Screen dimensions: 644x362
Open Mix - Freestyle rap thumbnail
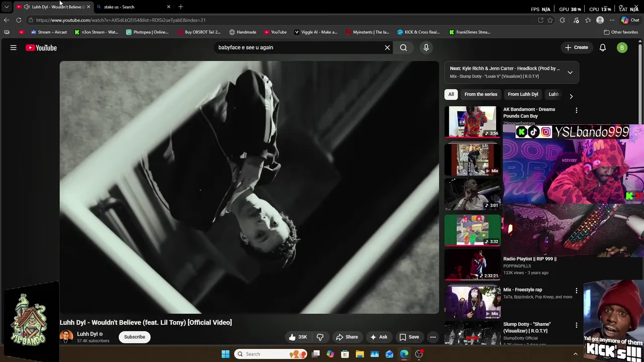point(472,302)
